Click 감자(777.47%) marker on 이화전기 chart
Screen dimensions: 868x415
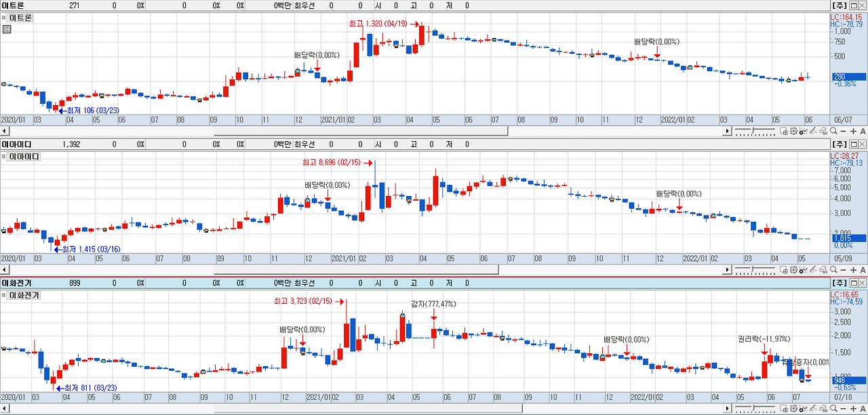pos(433,304)
